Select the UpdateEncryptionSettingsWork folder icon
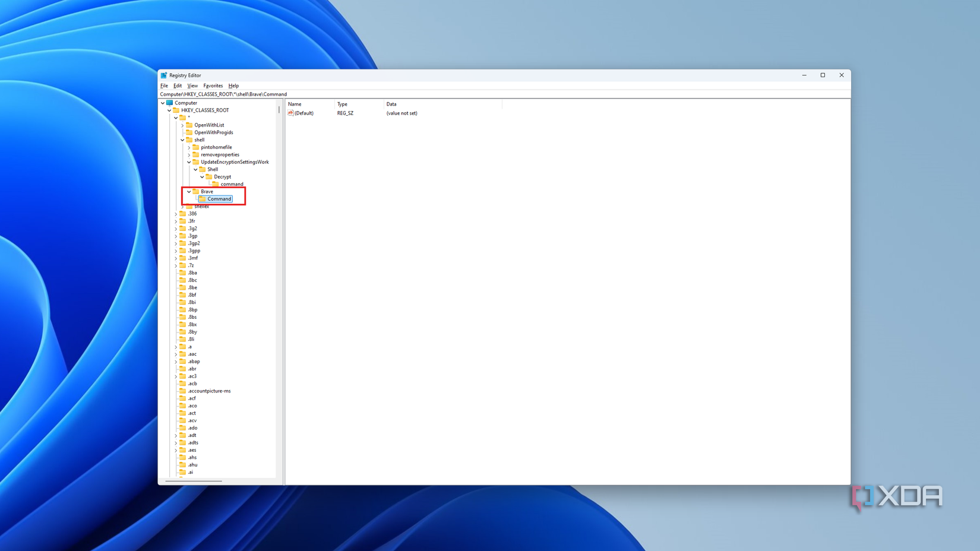 coord(197,161)
